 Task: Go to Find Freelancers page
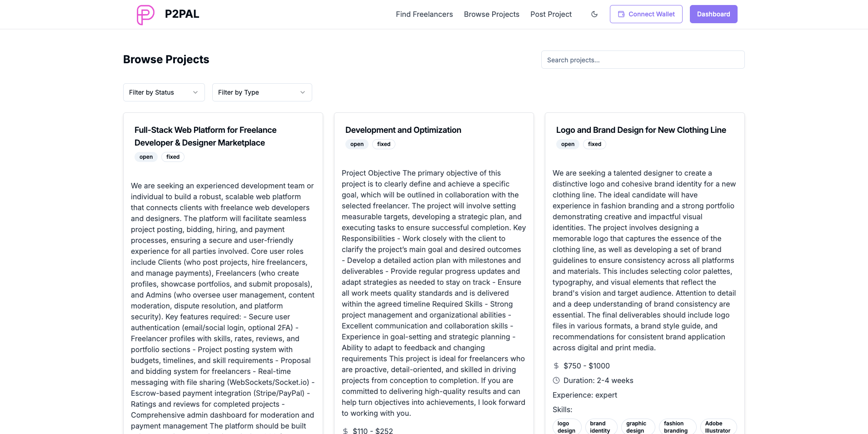[x=424, y=14]
